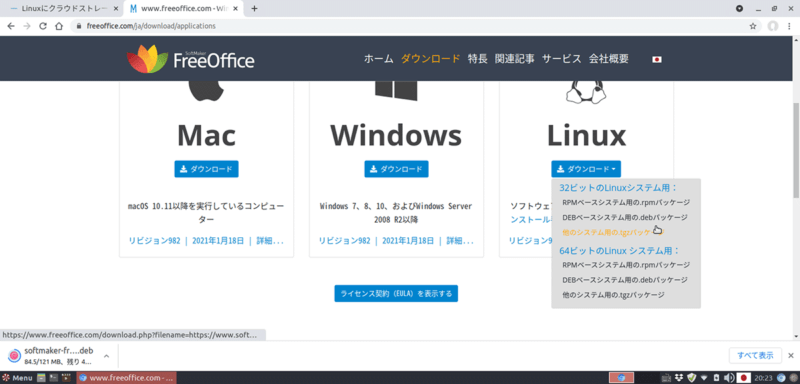Open the 関連記事 navigation item
The width and height of the screenshot is (800, 384).
point(515,59)
